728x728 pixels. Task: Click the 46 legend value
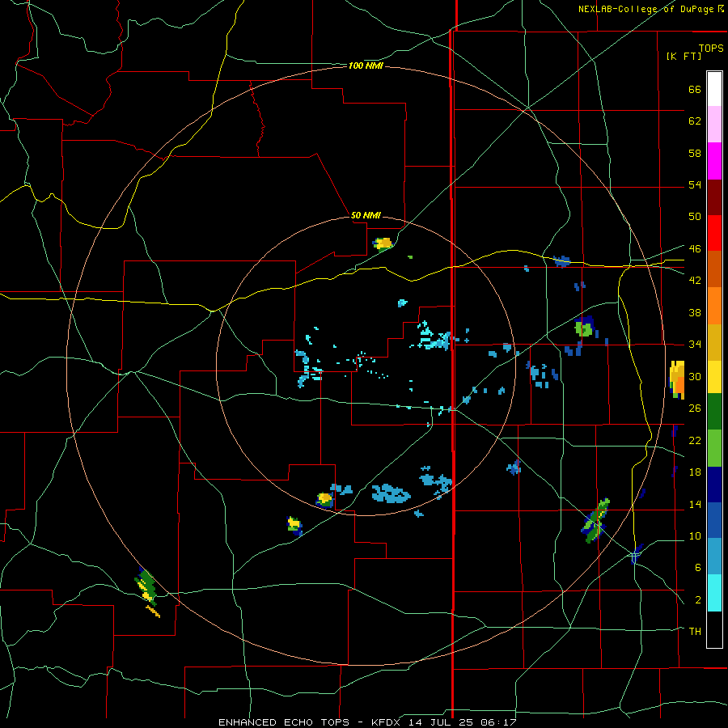click(x=695, y=248)
